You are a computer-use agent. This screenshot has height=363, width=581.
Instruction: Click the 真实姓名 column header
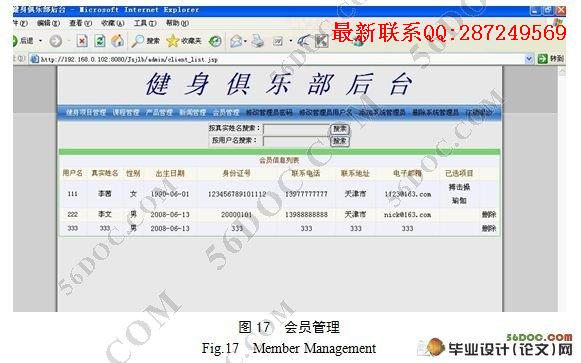[x=105, y=173]
